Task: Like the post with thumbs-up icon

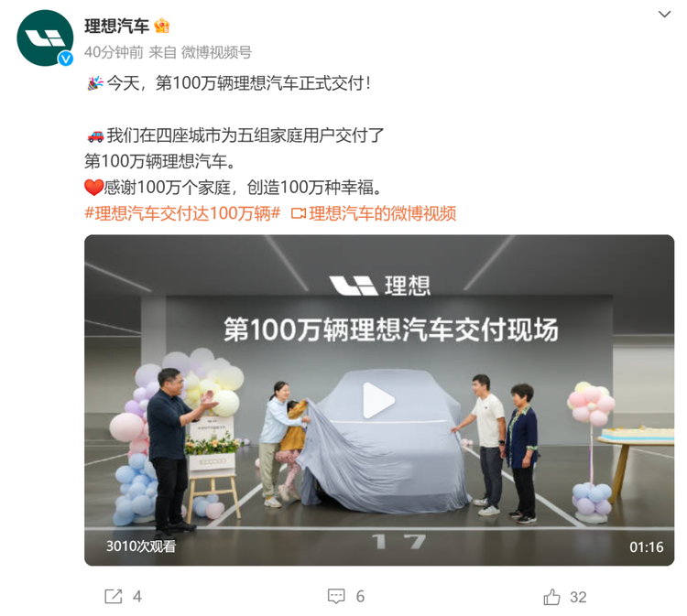Action: pyautogui.click(x=551, y=596)
